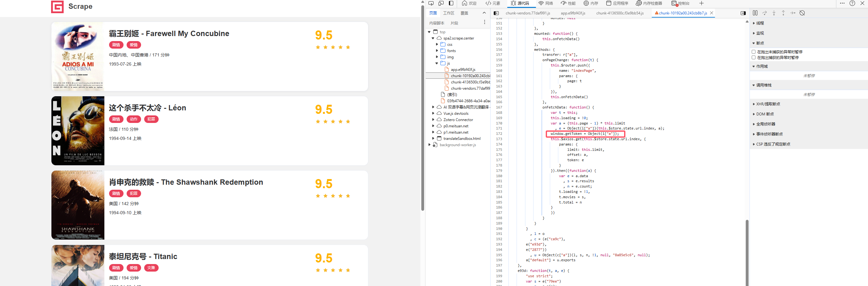Click the hide navigator sidebar icon
The image size is (868, 286).
coord(496,13)
